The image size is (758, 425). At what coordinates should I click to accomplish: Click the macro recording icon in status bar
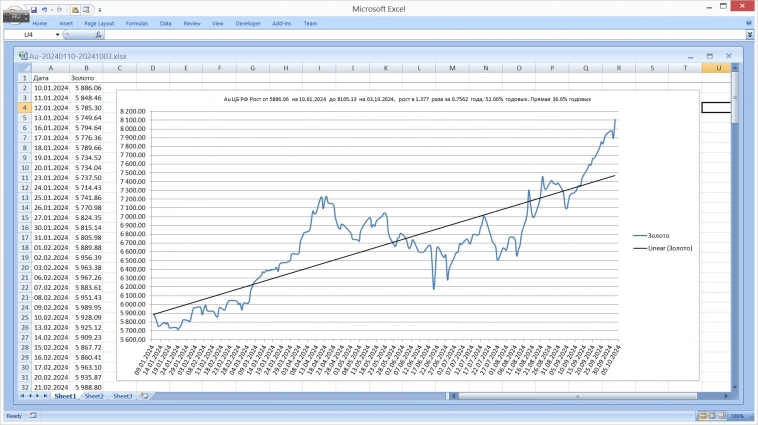33,415
